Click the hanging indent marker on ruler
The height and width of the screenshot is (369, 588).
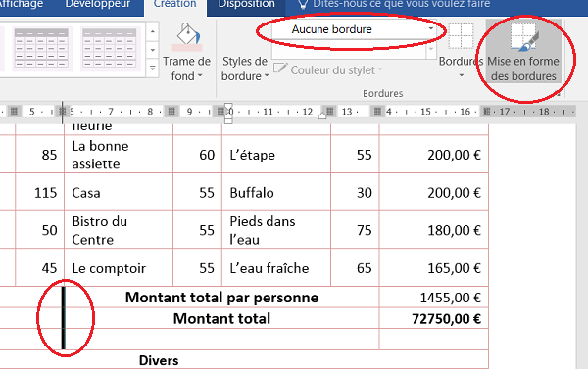click(228, 115)
